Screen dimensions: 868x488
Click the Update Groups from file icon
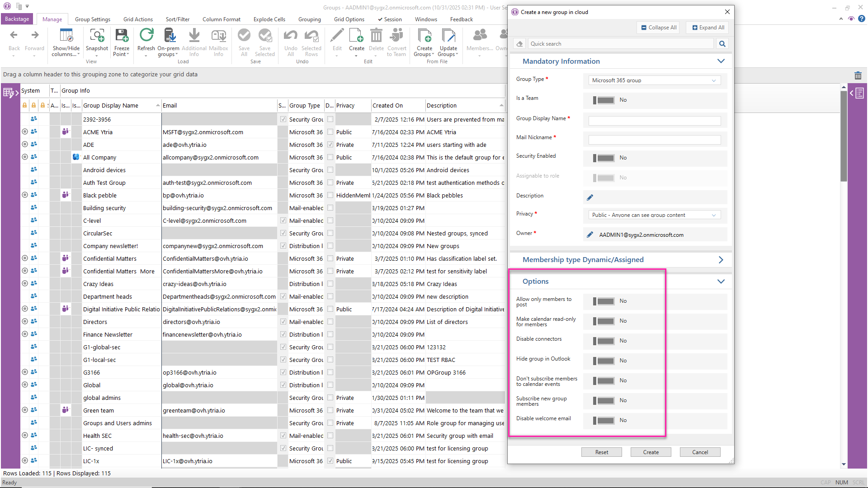(448, 36)
